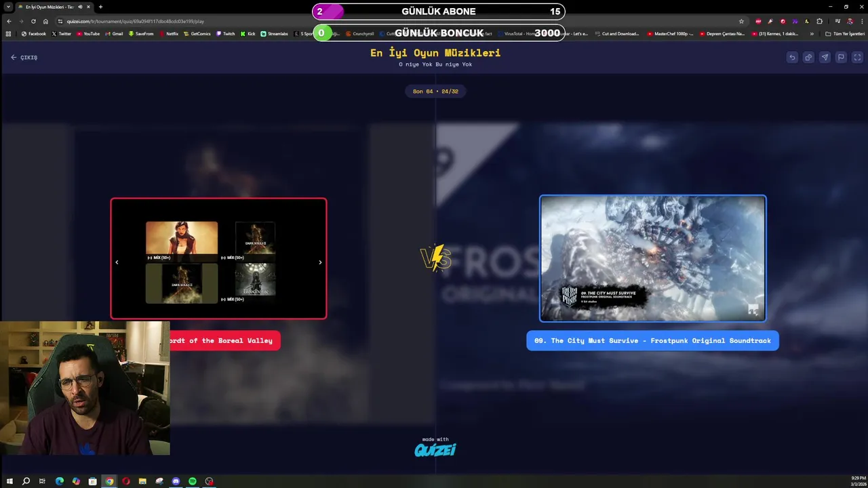Bookmark this page with star icon
868x488 pixels.
click(741, 21)
